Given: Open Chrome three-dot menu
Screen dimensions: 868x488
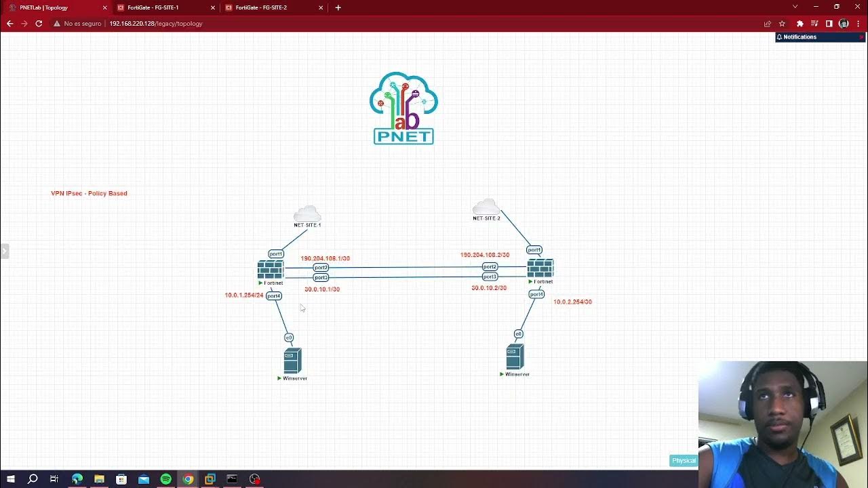Looking at the screenshot, I should coord(858,23).
